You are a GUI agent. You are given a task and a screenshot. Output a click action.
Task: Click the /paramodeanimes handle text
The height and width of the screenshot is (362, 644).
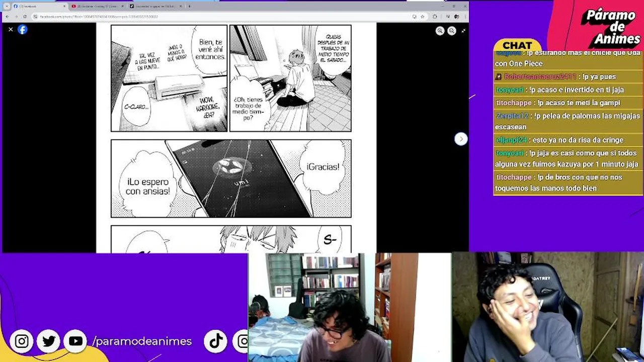pyautogui.click(x=142, y=341)
